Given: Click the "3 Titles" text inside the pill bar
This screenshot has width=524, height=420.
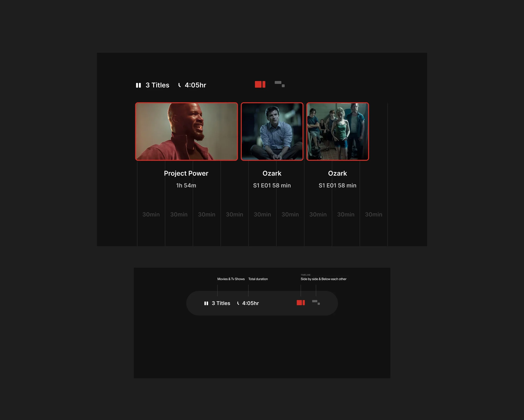Looking at the screenshot, I should [x=221, y=303].
